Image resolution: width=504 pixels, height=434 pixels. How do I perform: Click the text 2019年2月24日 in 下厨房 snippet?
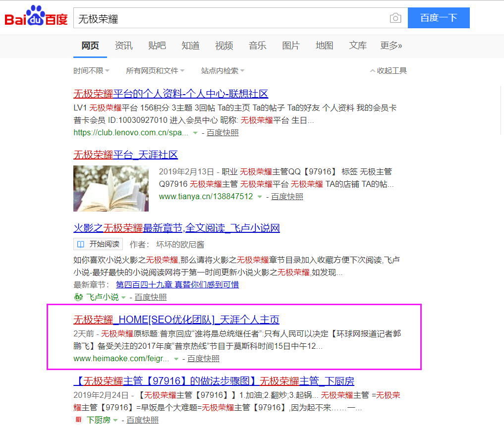(101, 395)
